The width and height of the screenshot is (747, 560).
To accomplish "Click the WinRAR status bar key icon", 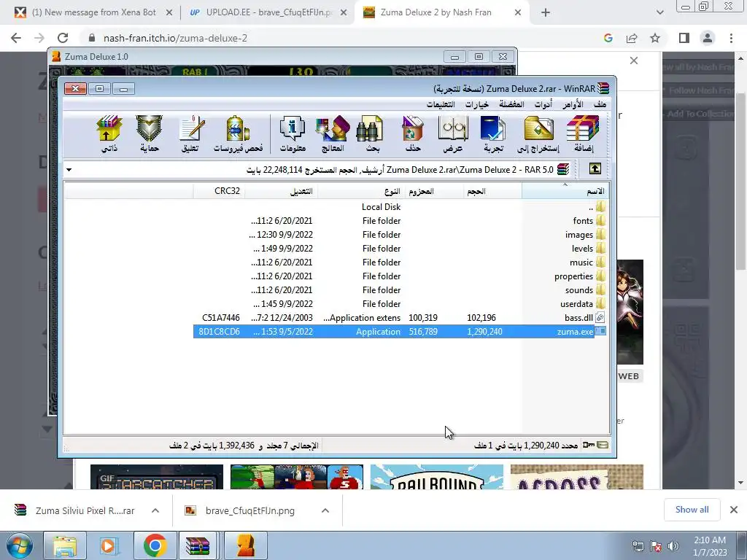I will pyautogui.click(x=589, y=445).
